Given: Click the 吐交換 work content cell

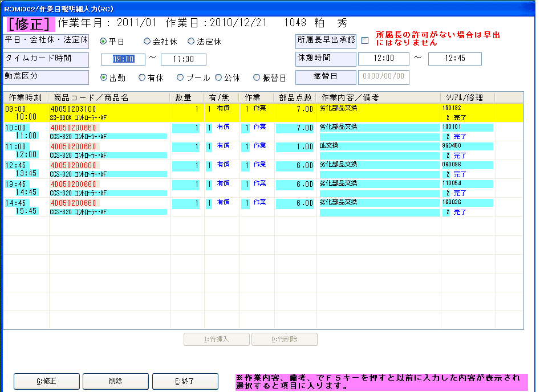Looking at the screenshot, I should pyautogui.click(x=379, y=146).
